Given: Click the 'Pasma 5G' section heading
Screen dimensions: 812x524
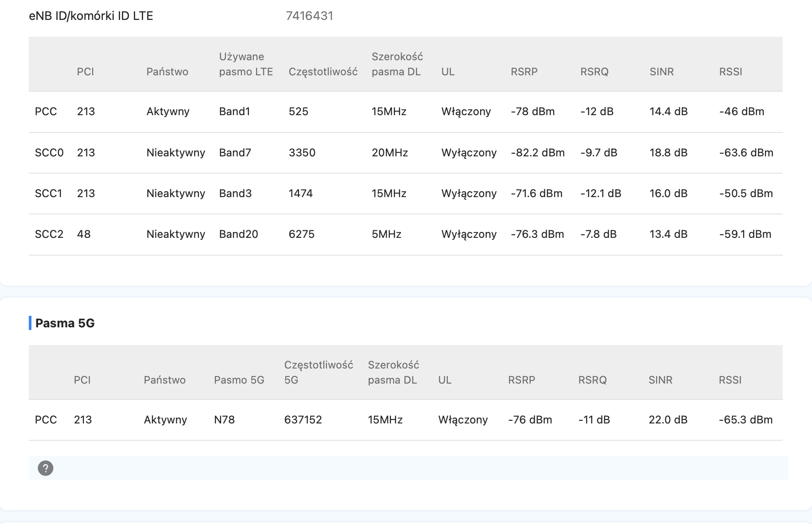Looking at the screenshot, I should (x=65, y=323).
